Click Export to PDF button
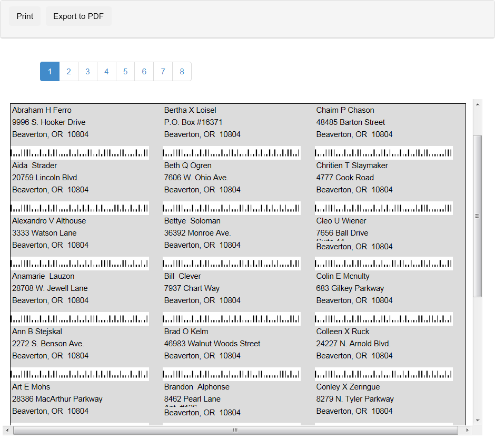The height and width of the screenshot is (448, 495). point(78,16)
